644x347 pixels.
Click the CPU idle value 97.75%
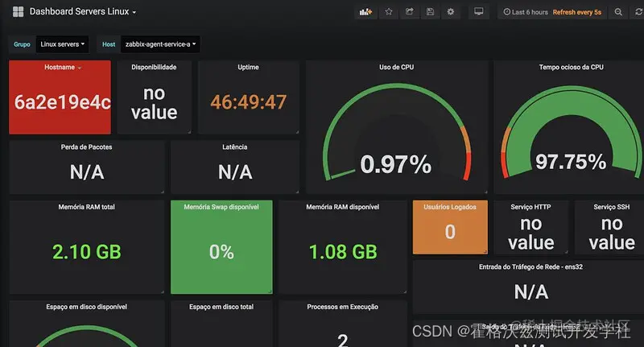571,161
